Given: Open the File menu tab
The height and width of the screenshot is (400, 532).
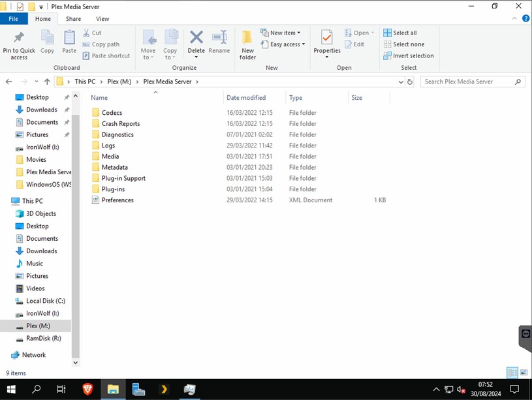Looking at the screenshot, I should (x=14, y=19).
